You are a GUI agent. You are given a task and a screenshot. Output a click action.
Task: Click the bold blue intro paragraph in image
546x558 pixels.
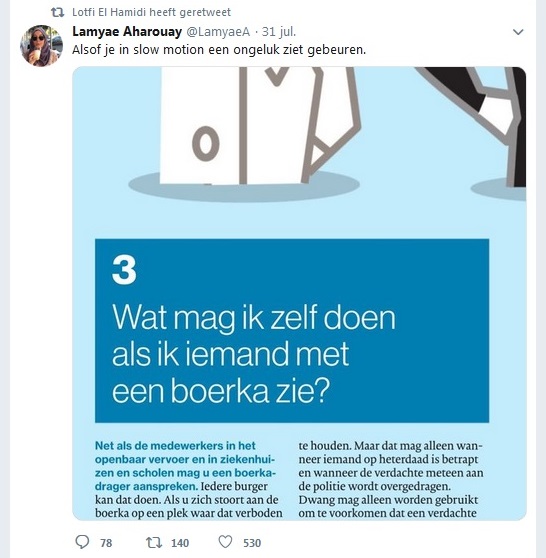pyautogui.click(x=185, y=466)
